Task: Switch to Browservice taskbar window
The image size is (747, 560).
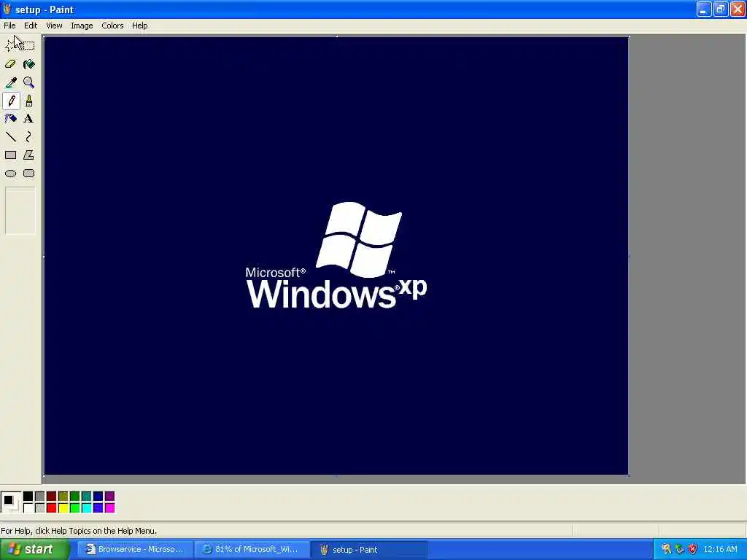Action: [x=135, y=550]
